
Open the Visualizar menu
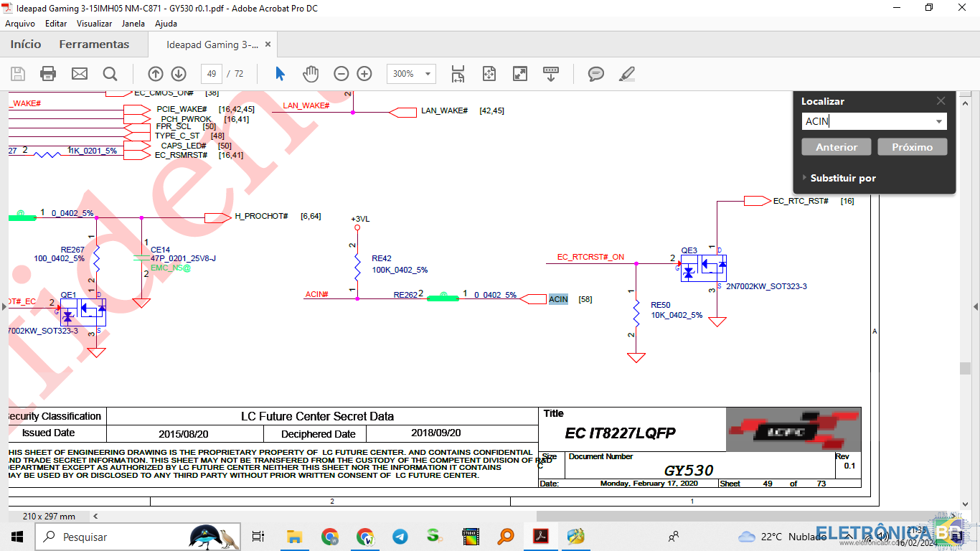94,23
